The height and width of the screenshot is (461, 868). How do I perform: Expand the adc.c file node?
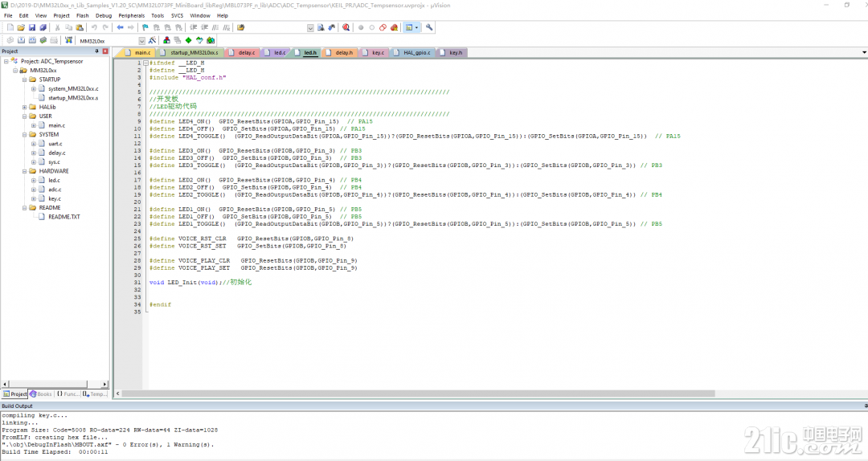33,190
